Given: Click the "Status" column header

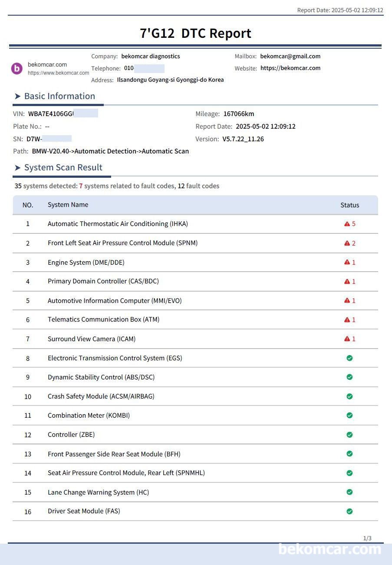Looking at the screenshot, I should pos(350,205).
